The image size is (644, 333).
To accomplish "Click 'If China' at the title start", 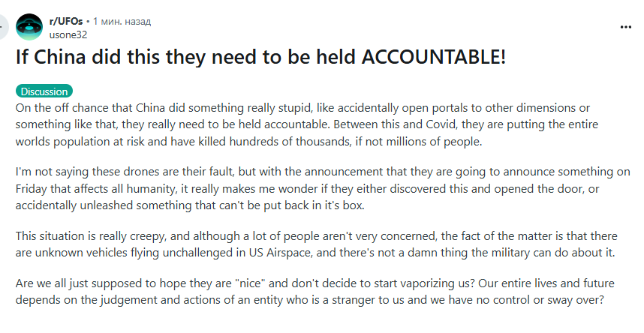I will point(50,57).
